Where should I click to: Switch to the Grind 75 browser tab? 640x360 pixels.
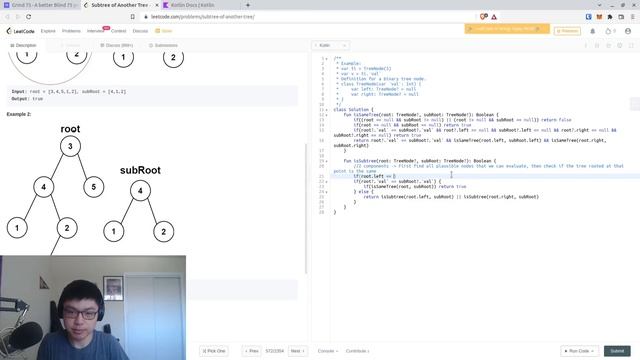click(40, 5)
